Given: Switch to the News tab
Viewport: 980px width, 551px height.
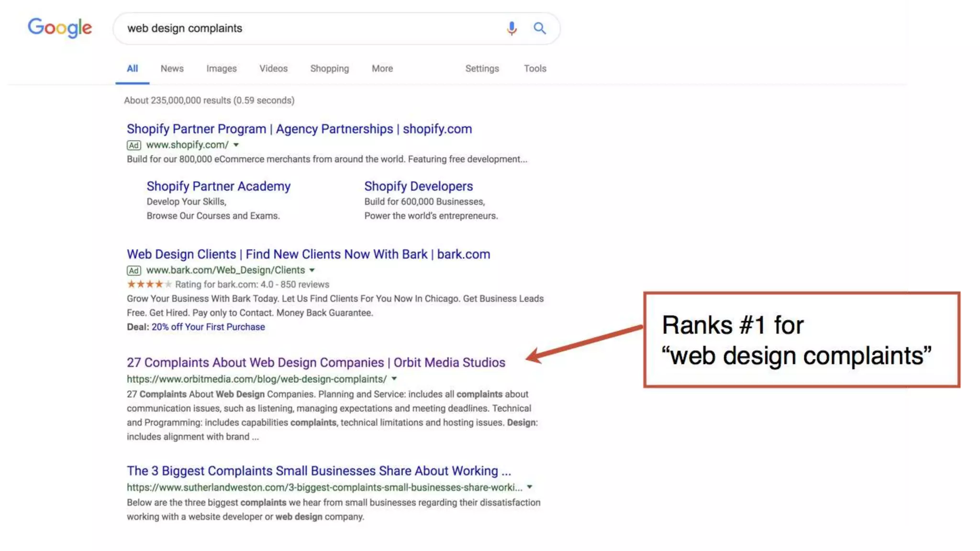Looking at the screenshot, I should coord(172,68).
